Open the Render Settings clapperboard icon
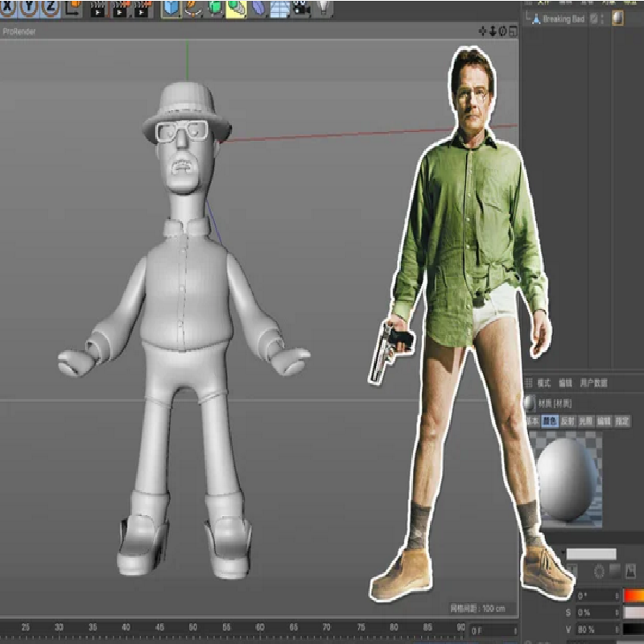Screen dimensions: 644x644 [143, 9]
